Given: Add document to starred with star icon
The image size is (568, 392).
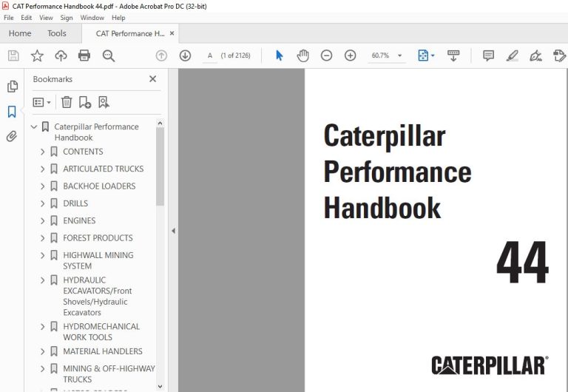Looking at the screenshot, I should tap(37, 55).
